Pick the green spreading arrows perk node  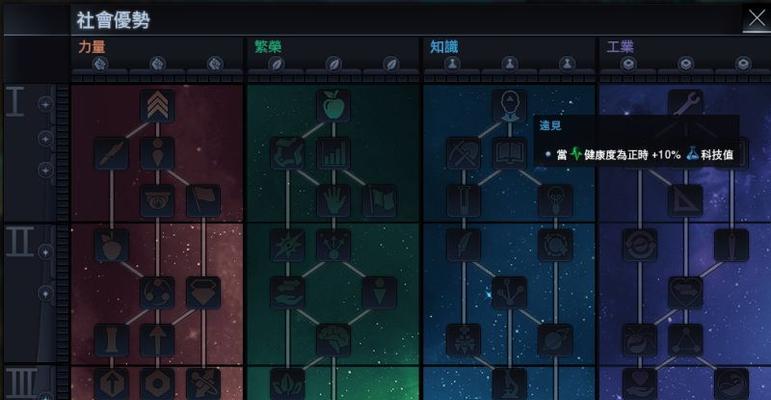[x=333, y=245]
